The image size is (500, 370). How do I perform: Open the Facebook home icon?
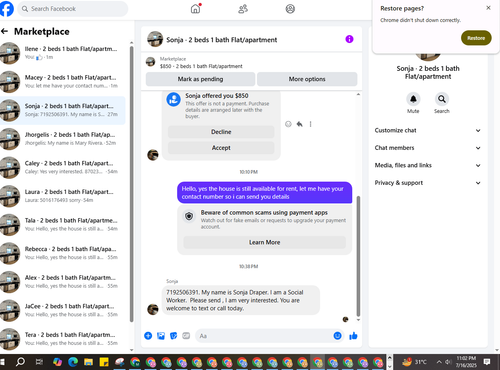point(196,9)
